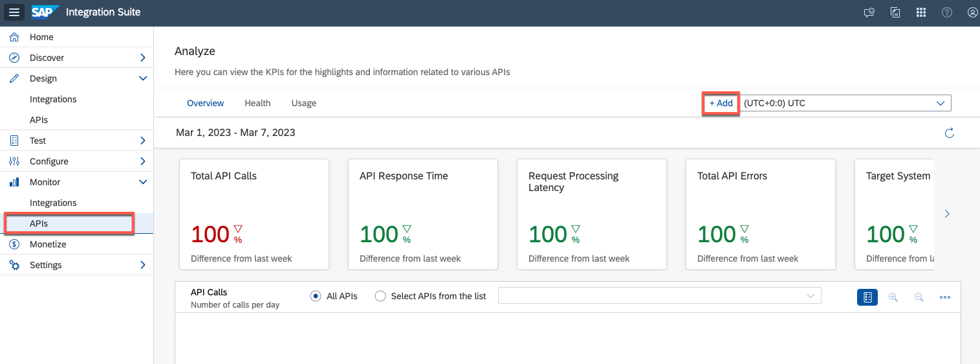Click the SAP logo
This screenshot has height=364, width=980.
45,12
